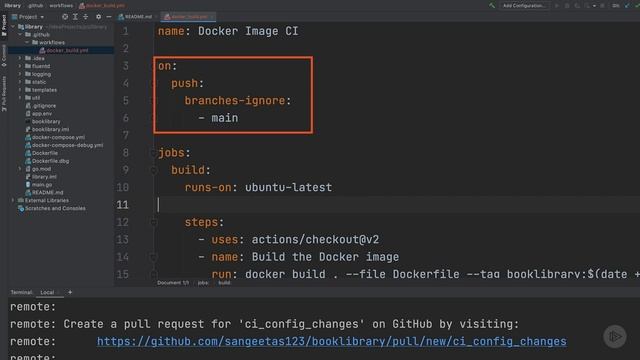Expand the fluentd folder
640x360 pixels.
tap(20, 66)
